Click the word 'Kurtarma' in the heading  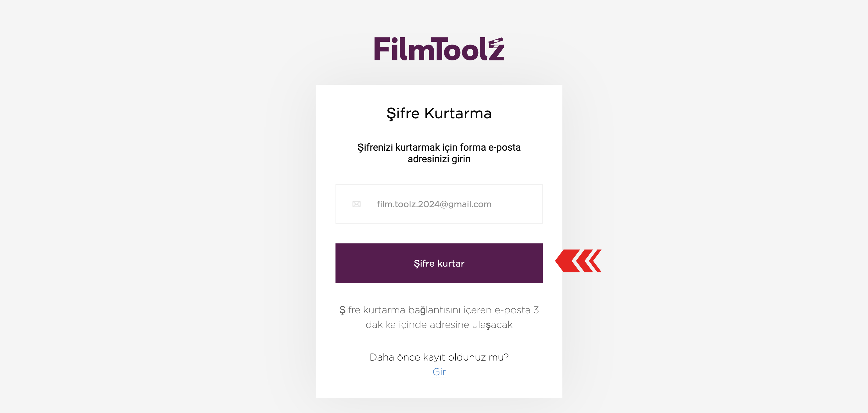(458, 113)
